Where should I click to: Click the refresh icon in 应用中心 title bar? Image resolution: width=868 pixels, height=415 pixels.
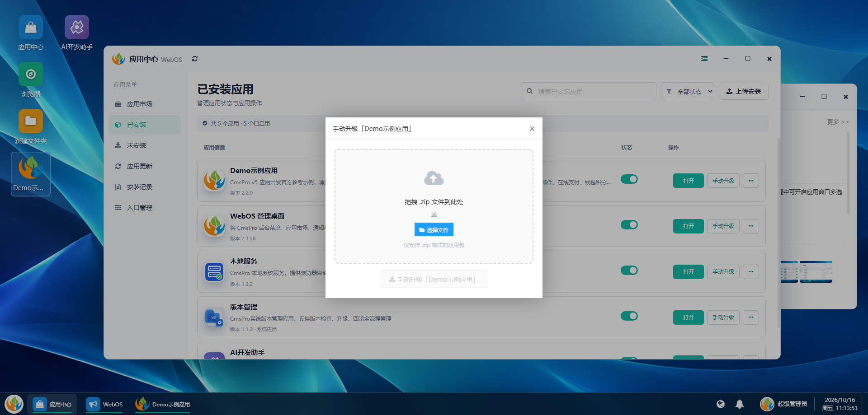coord(195,59)
